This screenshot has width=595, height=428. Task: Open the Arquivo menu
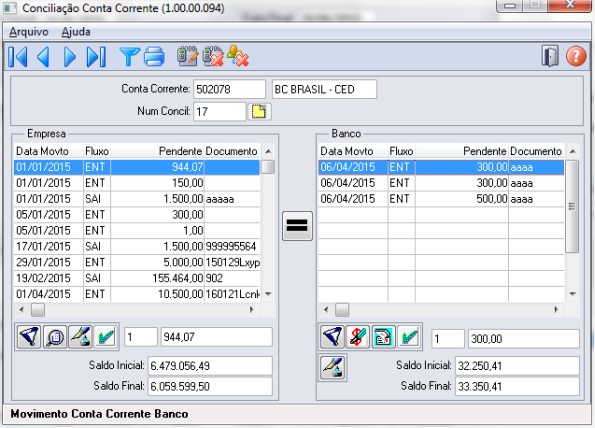pos(29,32)
